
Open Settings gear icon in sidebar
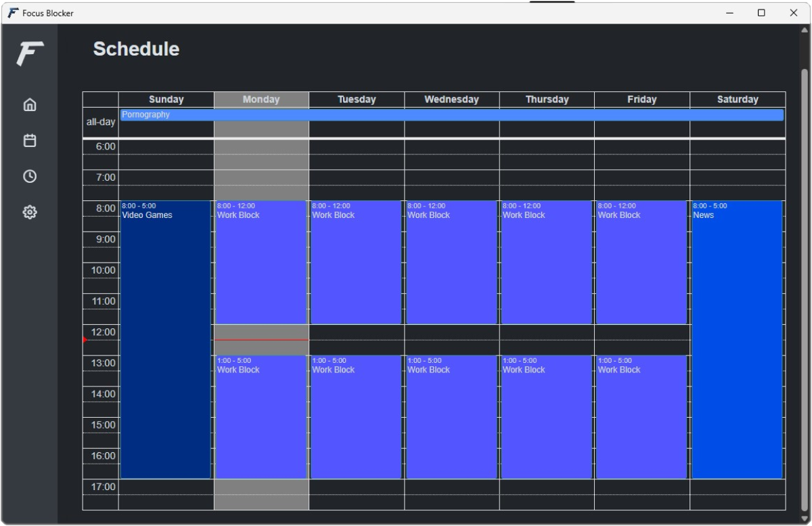click(30, 213)
